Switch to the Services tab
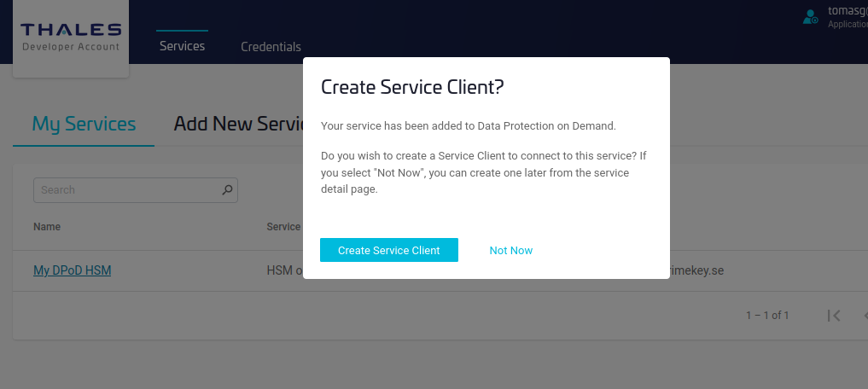868x389 pixels. pyautogui.click(x=182, y=46)
